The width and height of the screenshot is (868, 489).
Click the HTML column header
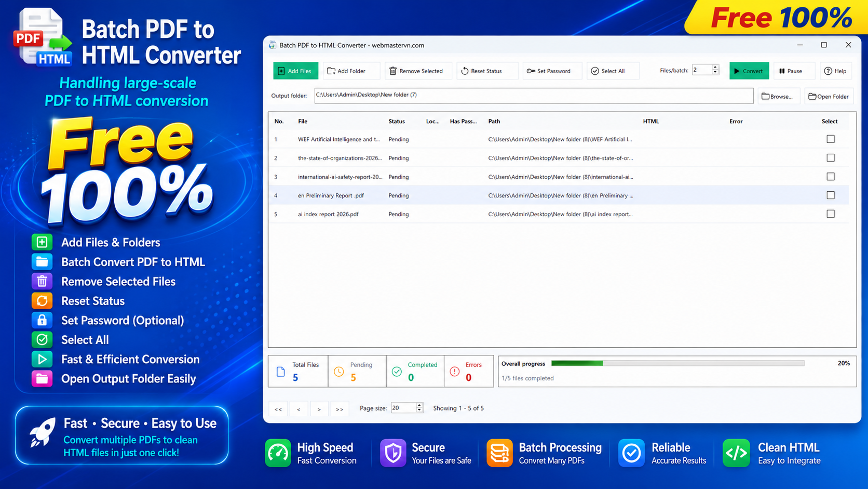(650, 121)
